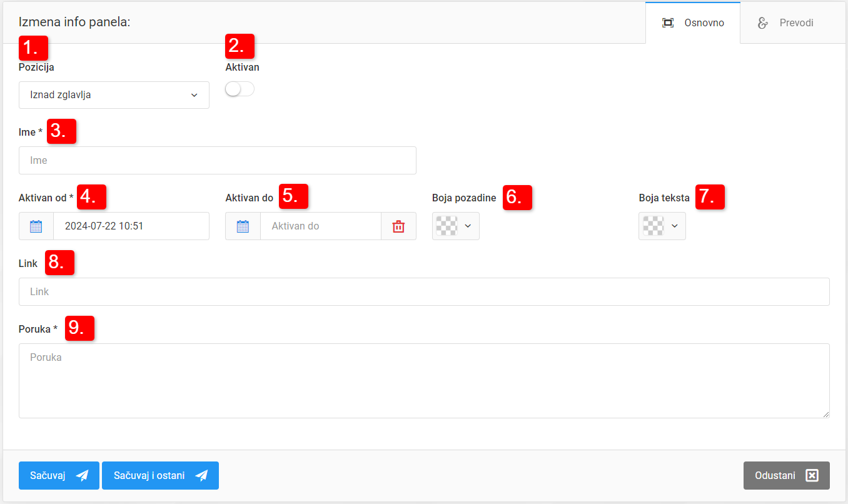Select the Osnovno tab

(693, 23)
